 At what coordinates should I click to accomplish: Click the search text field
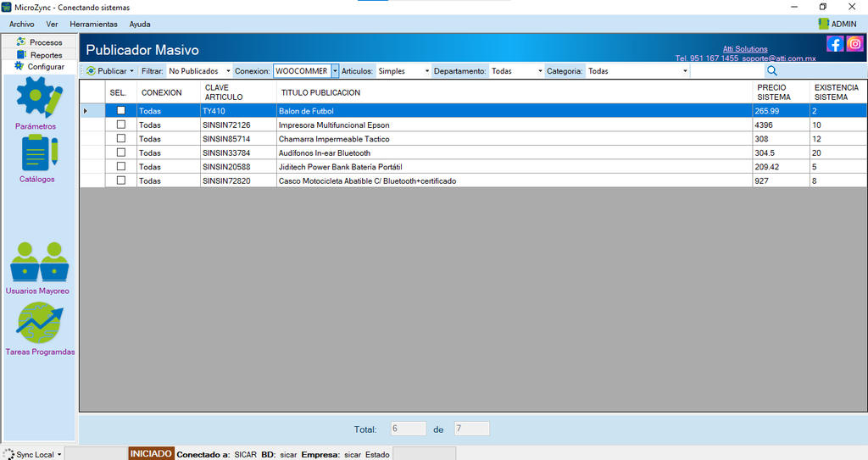727,71
